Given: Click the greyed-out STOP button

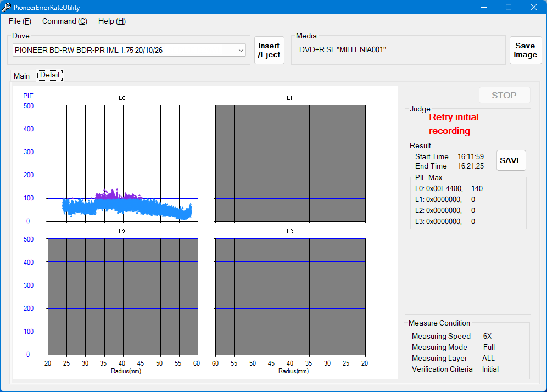Looking at the screenshot, I should [x=504, y=95].
